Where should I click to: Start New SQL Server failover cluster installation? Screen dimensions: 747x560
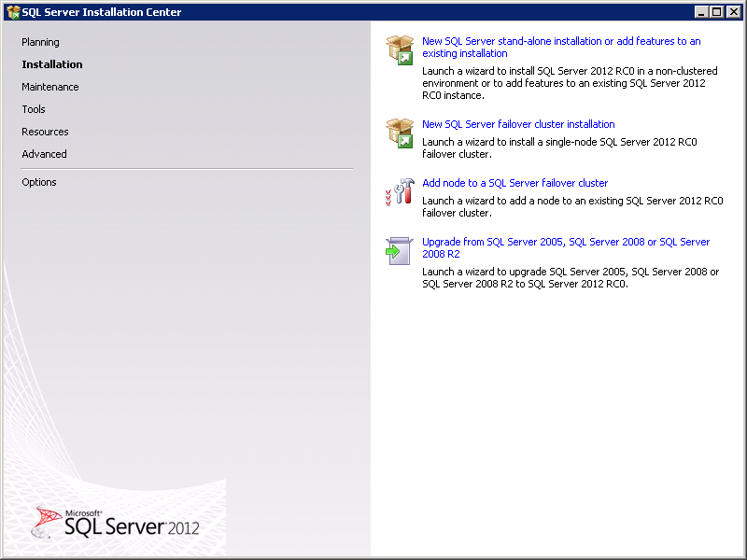[518, 124]
